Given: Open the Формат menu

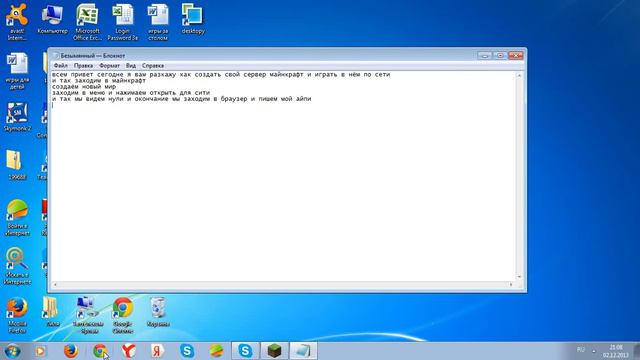Looking at the screenshot, I should 109,66.
